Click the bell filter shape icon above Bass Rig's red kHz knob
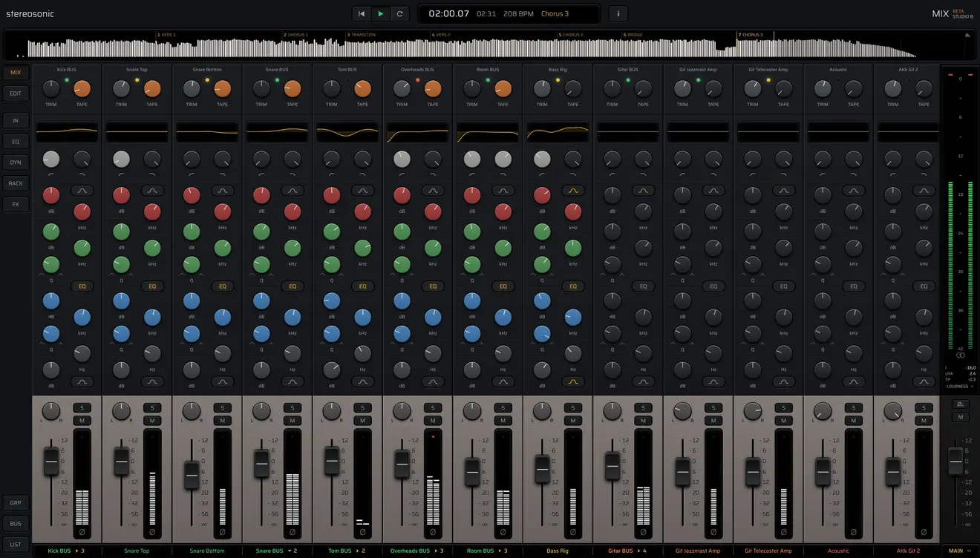The image size is (980, 558). [x=573, y=191]
